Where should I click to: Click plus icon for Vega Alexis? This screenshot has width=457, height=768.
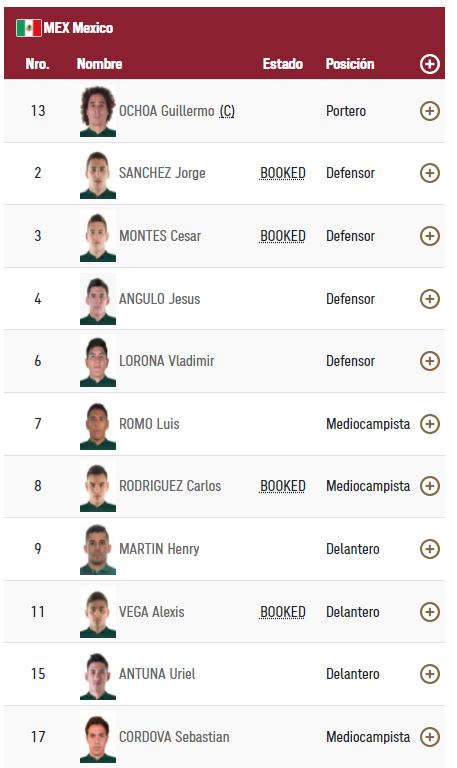coord(430,612)
